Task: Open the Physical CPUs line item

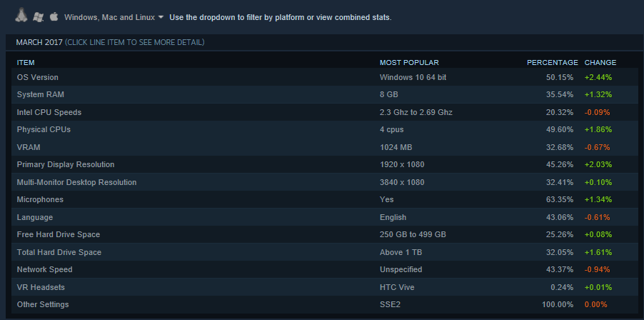Action: (44, 129)
